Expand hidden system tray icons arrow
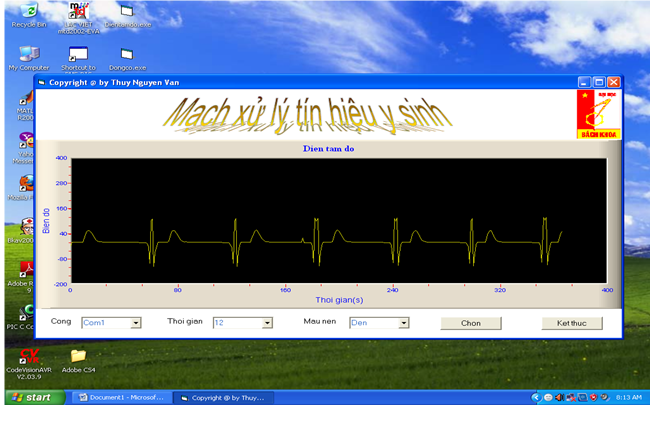651x421 pixels. pos(536,397)
